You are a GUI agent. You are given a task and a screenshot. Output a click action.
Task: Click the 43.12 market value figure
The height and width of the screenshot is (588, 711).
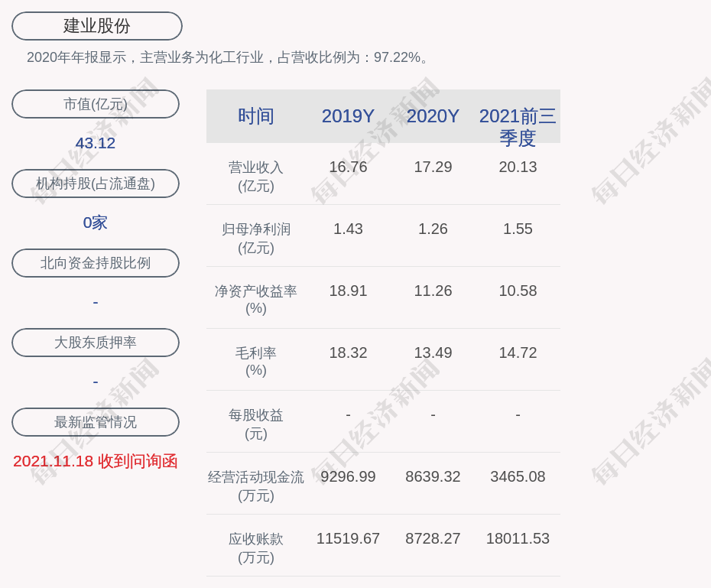click(x=96, y=143)
